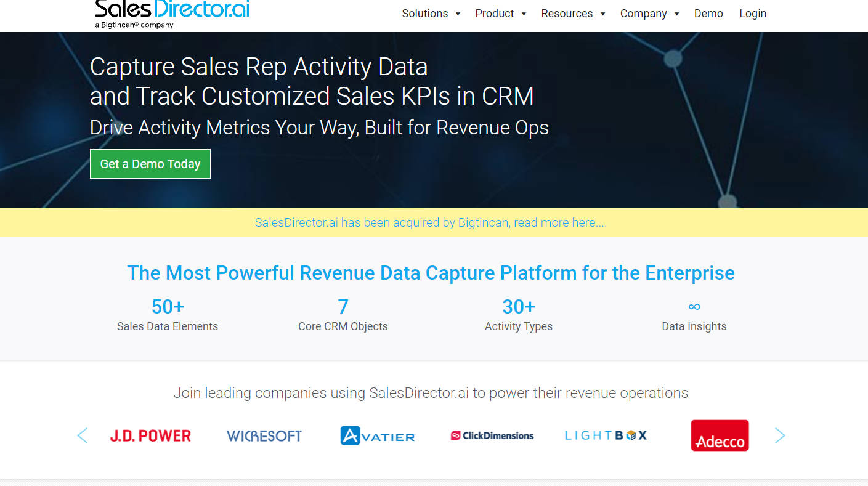Click the Adecco logo

(719, 435)
